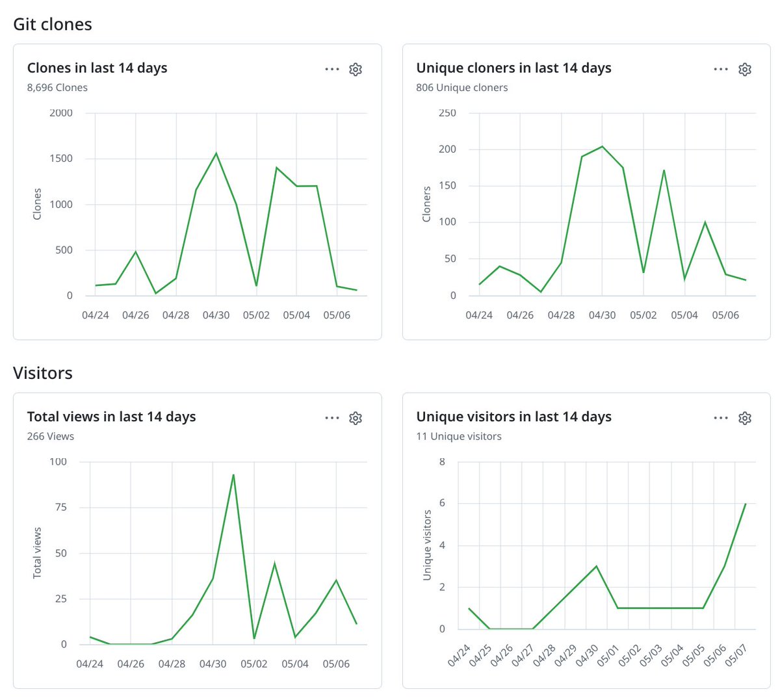Click 'Total views' y-axis title
Image resolution: width=780 pixels, height=700 pixels.
coord(37,553)
